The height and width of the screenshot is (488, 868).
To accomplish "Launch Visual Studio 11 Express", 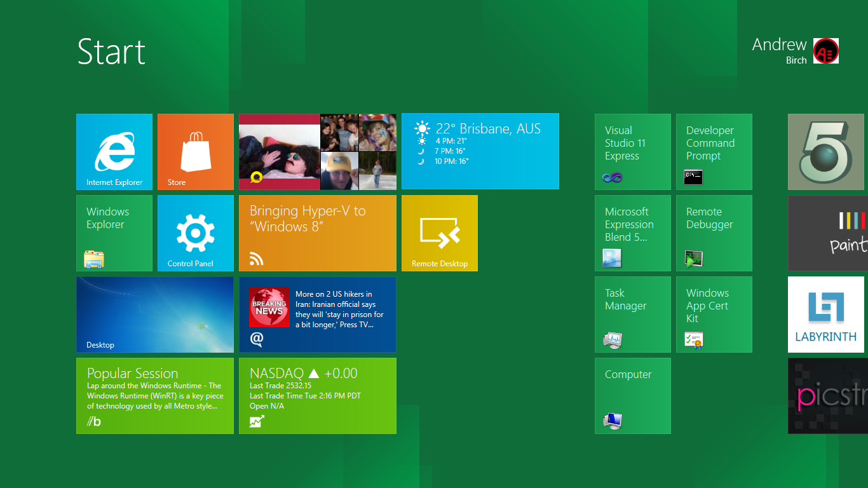I will [x=633, y=152].
